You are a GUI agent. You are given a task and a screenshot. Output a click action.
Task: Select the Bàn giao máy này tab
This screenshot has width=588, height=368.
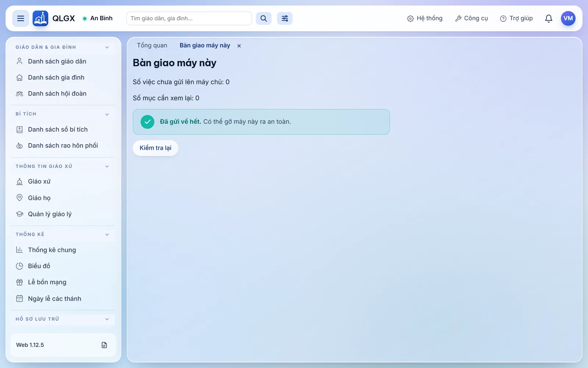point(205,46)
